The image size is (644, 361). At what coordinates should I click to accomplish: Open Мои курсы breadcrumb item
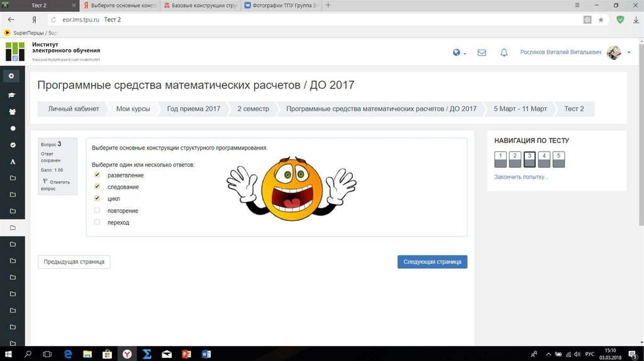tap(133, 109)
